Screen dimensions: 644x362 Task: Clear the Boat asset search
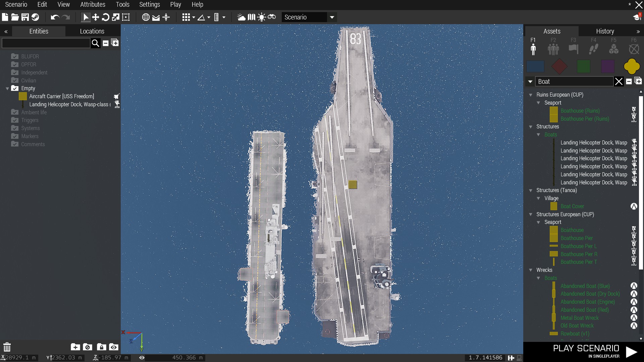pos(619,81)
